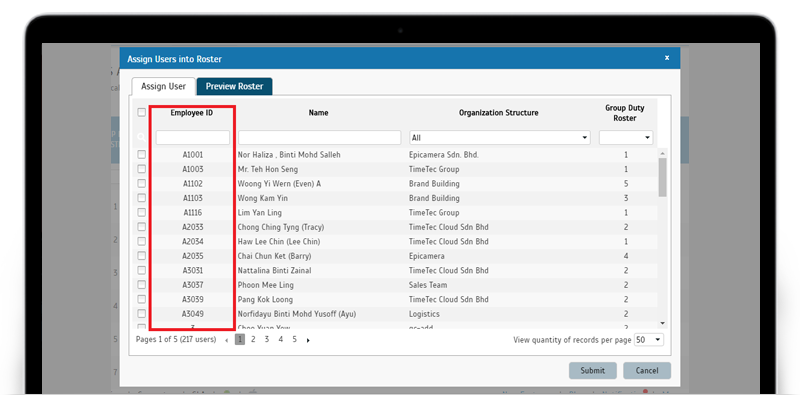The image size is (800, 395).
Task: Click the Name column header
Action: [x=318, y=113]
